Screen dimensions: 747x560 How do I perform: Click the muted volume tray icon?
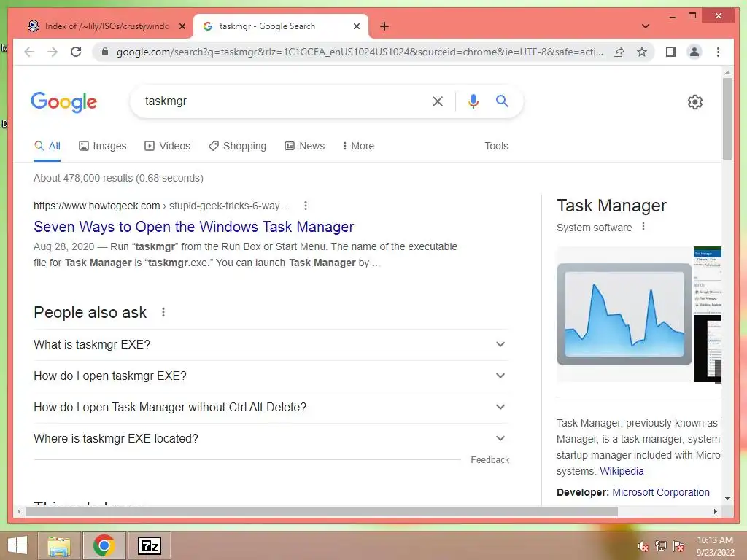(x=643, y=546)
